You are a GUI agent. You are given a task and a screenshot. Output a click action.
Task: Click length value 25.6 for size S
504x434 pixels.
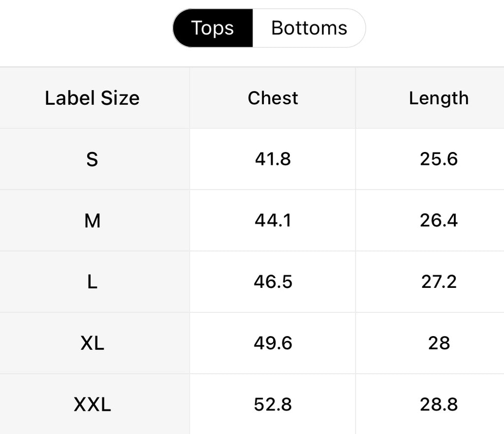click(439, 159)
